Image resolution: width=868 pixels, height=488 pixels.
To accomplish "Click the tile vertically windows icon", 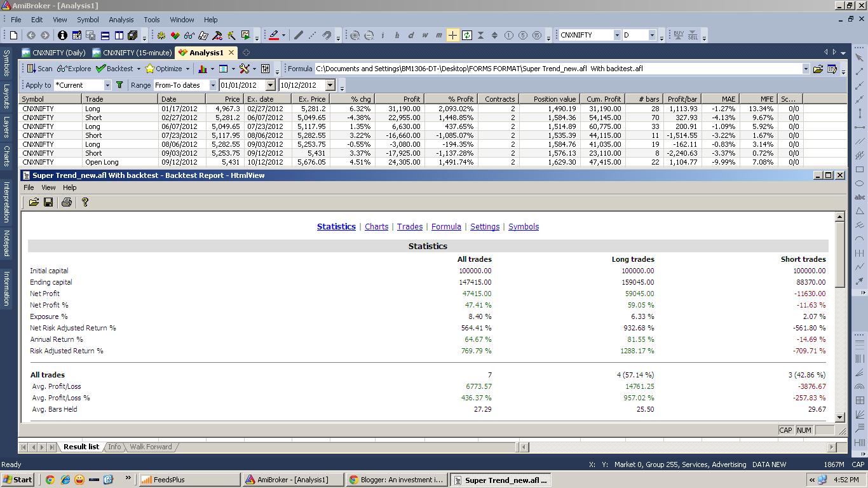I will pos(119,36).
